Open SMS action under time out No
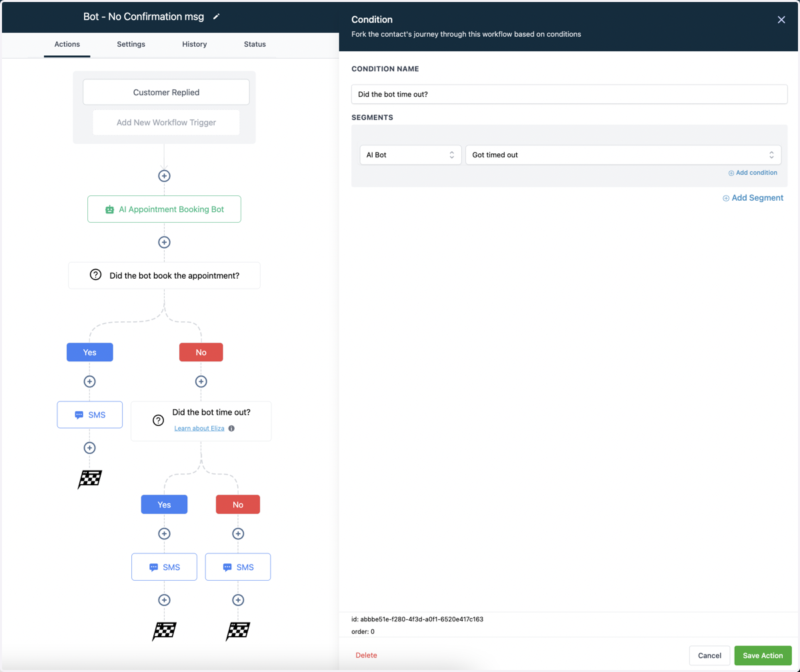 pos(238,567)
